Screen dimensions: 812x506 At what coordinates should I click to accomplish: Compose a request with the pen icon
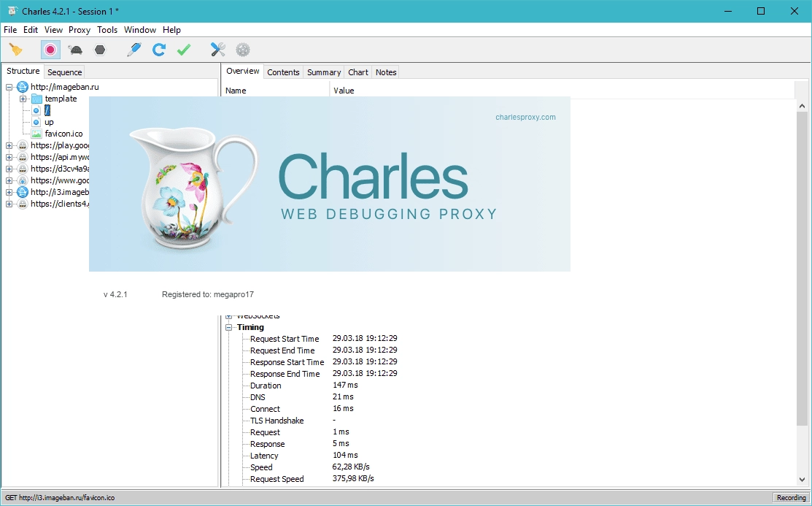[134, 50]
